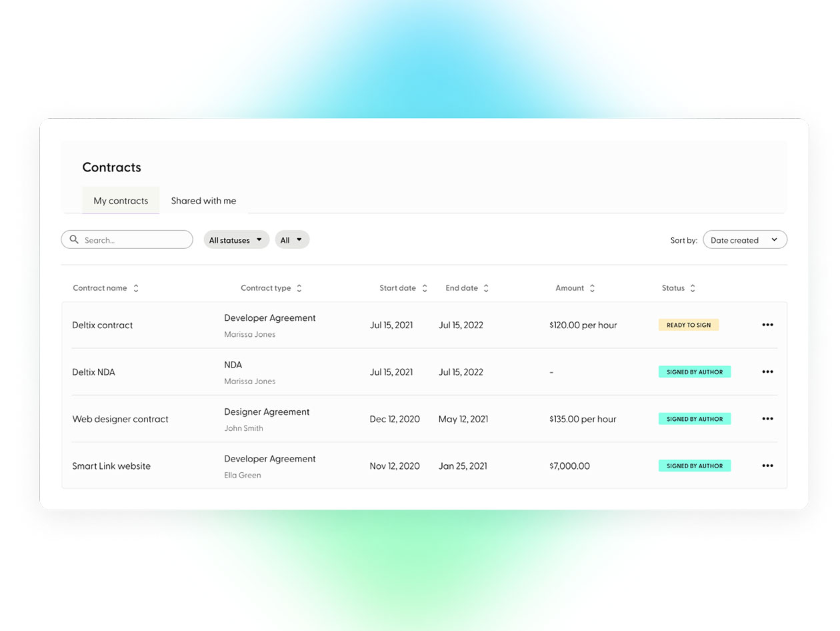The image size is (840, 631).
Task: Click the search magnifier icon
Action: click(74, 239)
